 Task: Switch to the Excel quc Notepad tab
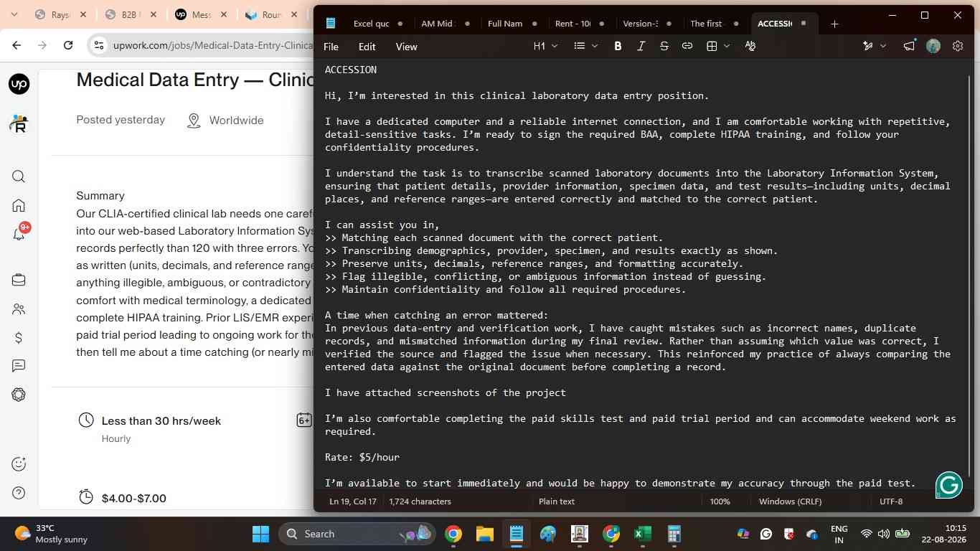point(371,24)
